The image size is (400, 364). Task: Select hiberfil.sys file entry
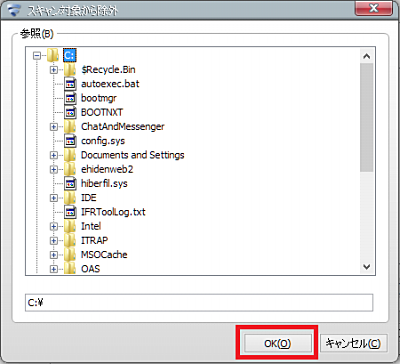click(x=104, y=184)
